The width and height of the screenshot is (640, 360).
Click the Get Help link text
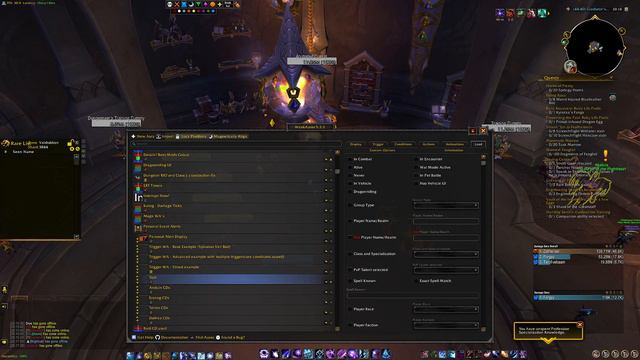point(145,338)
